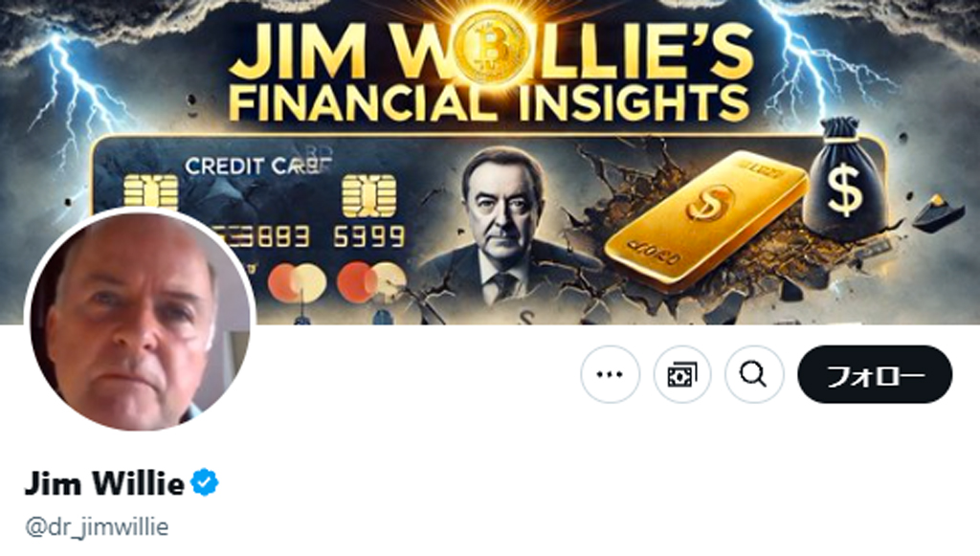The height and width of the screenshot is (556, 980).
Task: Click the gold chip above 5999
Action: [368, 195]
